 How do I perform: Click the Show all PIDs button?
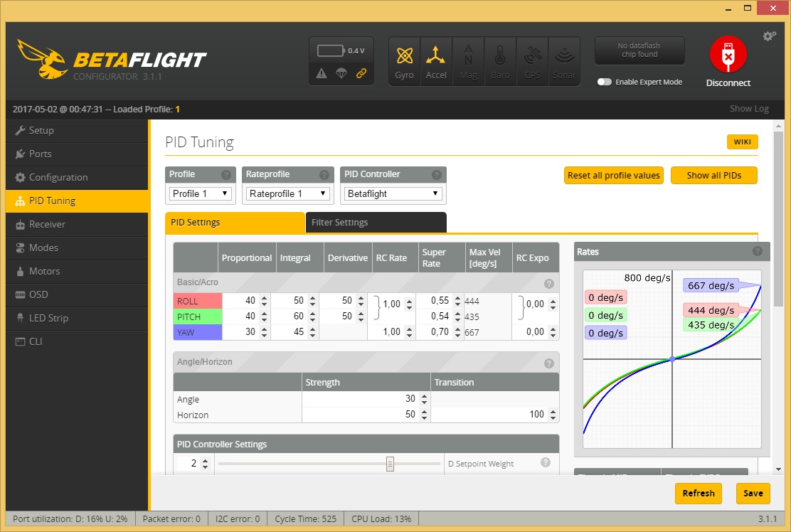[713, 176]
